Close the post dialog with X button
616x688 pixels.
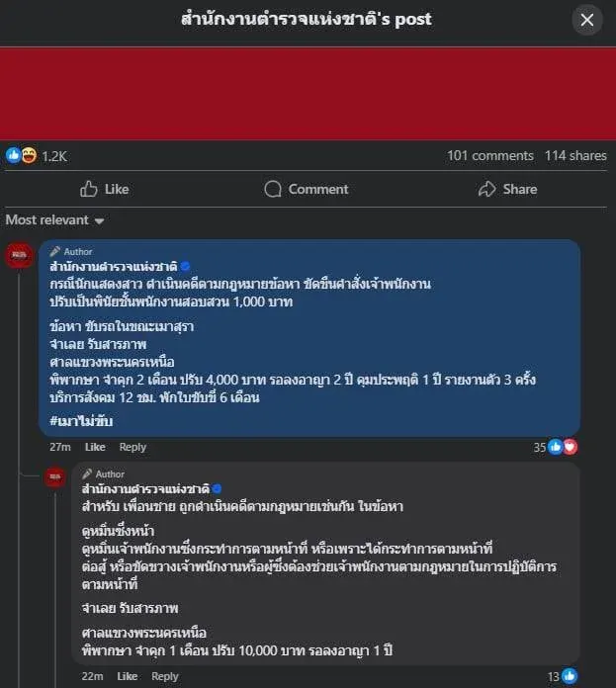(587, 20)
